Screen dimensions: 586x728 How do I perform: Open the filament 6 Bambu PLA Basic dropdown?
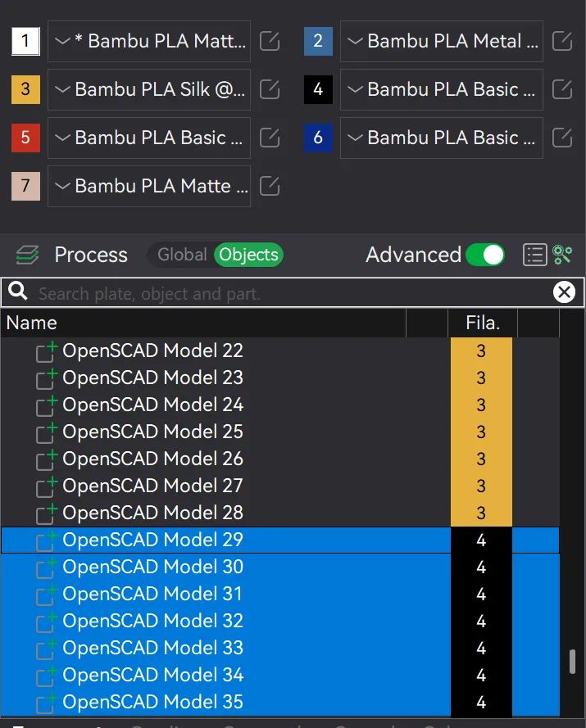click(x=442, y=138)
